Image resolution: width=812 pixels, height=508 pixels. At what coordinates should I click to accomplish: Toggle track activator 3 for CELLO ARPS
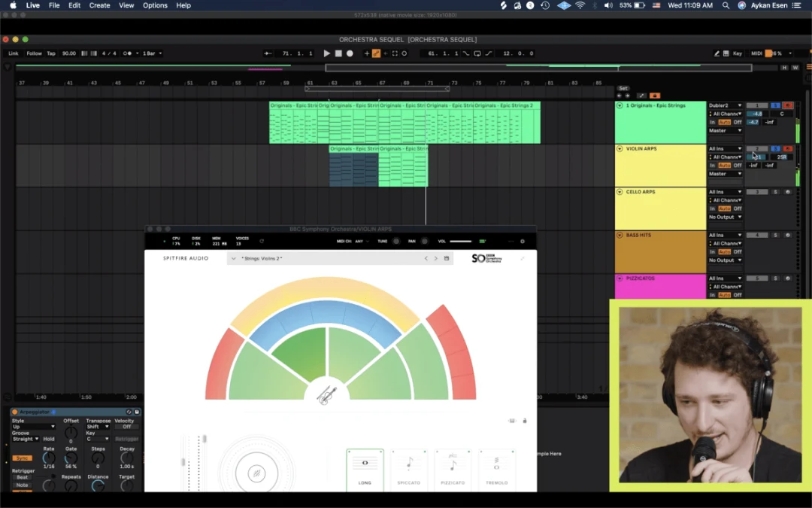756,192
